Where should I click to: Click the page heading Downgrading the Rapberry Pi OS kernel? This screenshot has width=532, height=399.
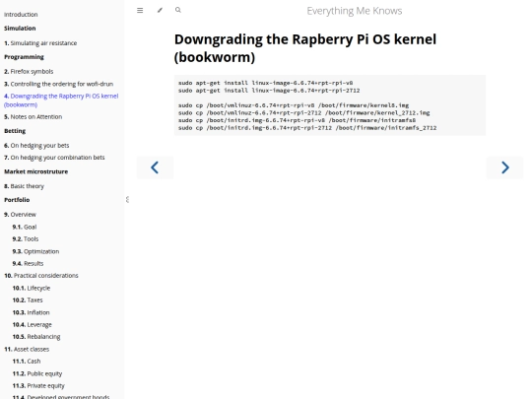pyautogui.click(x=305, y=48)
